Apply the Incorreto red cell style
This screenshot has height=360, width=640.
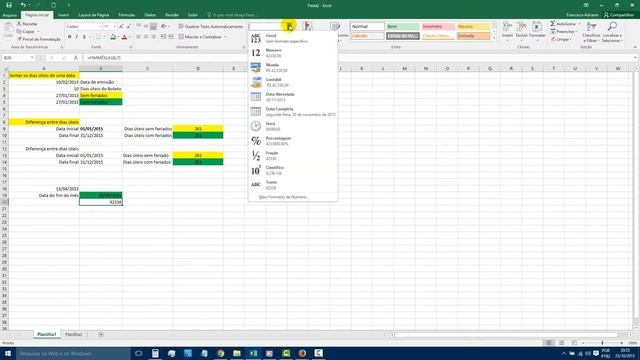pyautogui.click(x=438, y=27)
